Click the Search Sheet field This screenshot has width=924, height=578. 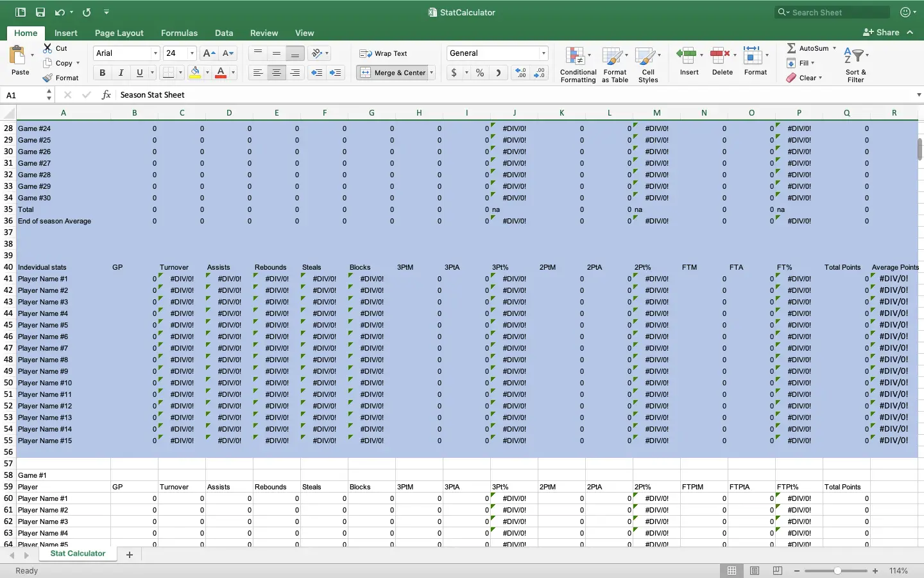[832, 12]
